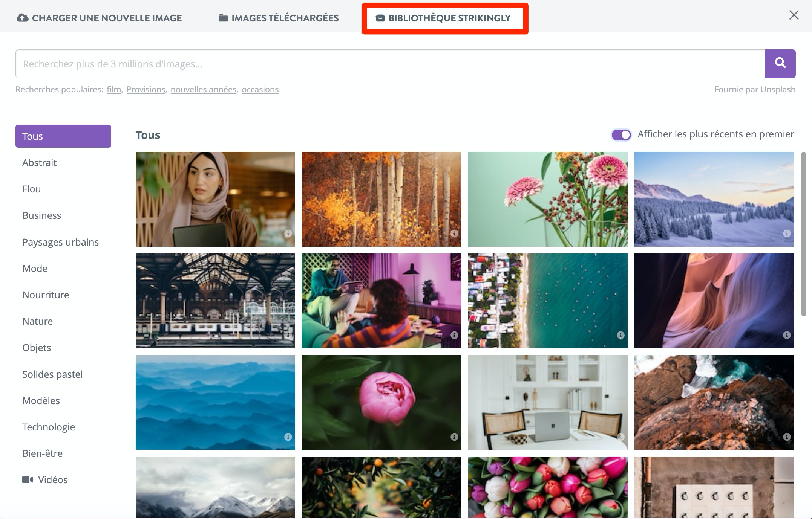This screenshot has width=812, height=519.
Task: Pick the blue misty mountains photo
Action: point(215,403)
